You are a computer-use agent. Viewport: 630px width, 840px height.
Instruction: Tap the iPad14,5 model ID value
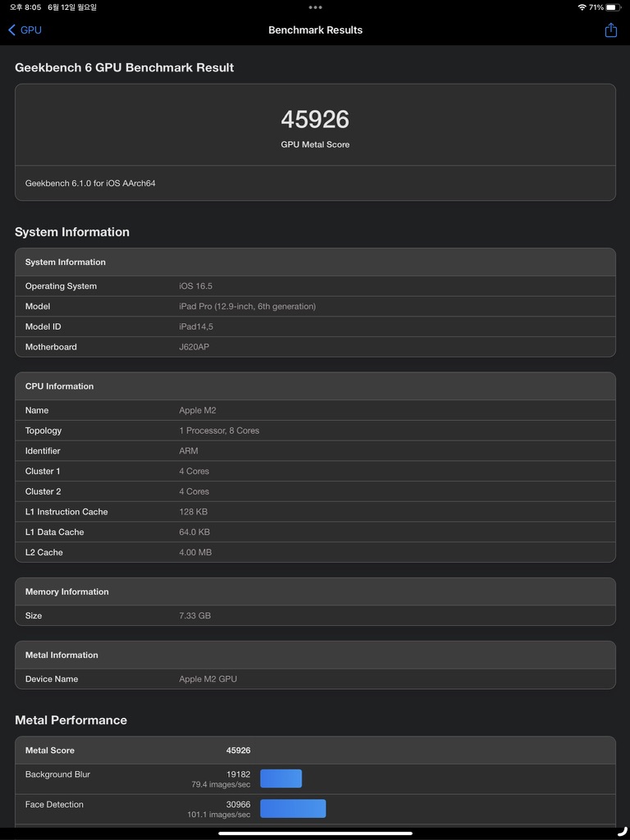(x=196, y=326)
